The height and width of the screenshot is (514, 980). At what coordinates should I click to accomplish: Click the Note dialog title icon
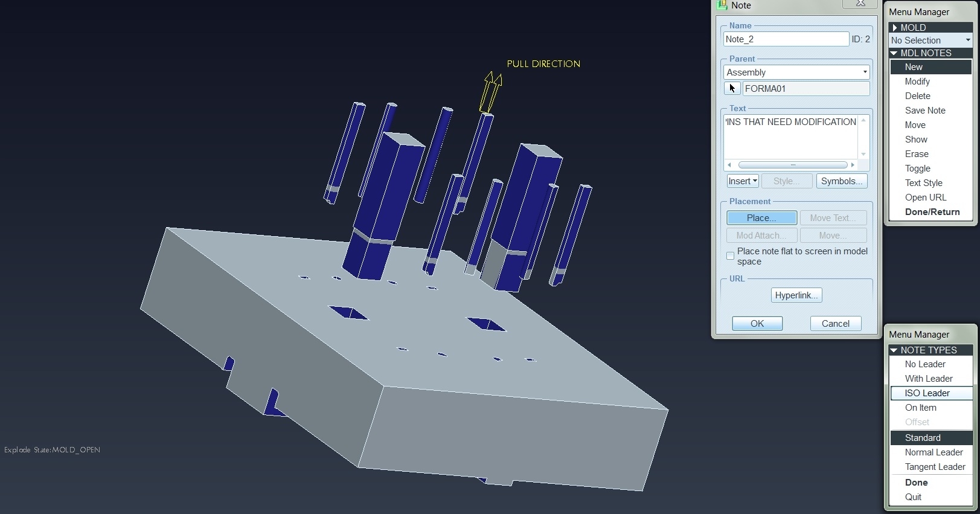[722, 5]
